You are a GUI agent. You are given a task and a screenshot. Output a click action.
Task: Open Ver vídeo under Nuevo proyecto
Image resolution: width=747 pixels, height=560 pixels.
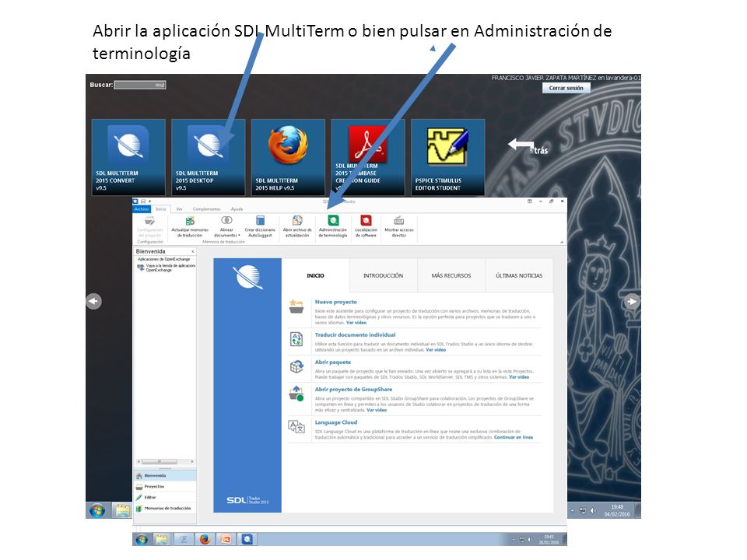tap(356, 322)
